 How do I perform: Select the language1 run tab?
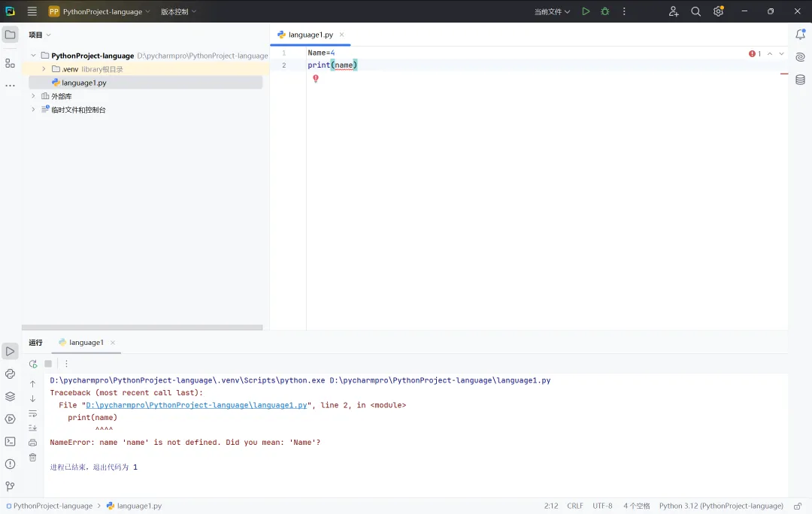(x=86, y=343)
